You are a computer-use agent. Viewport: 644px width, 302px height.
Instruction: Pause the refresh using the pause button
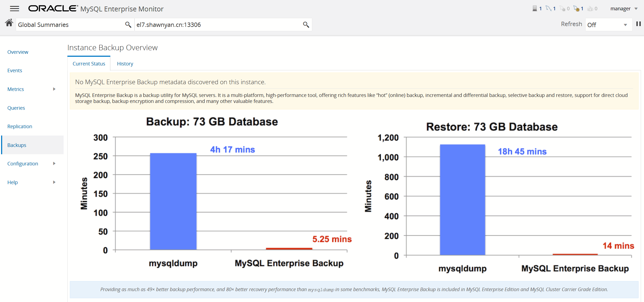[x=639, y=24]
